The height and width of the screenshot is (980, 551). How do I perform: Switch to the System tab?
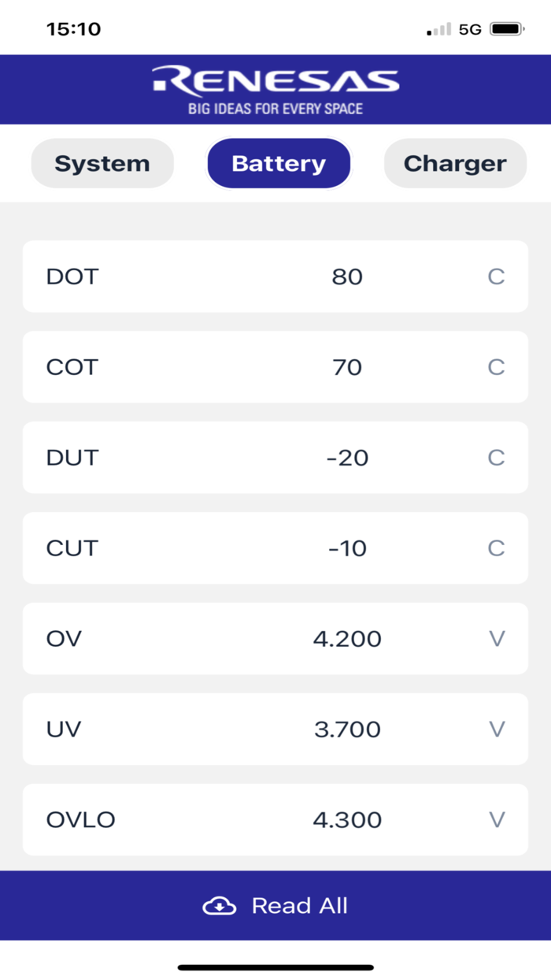102,163
